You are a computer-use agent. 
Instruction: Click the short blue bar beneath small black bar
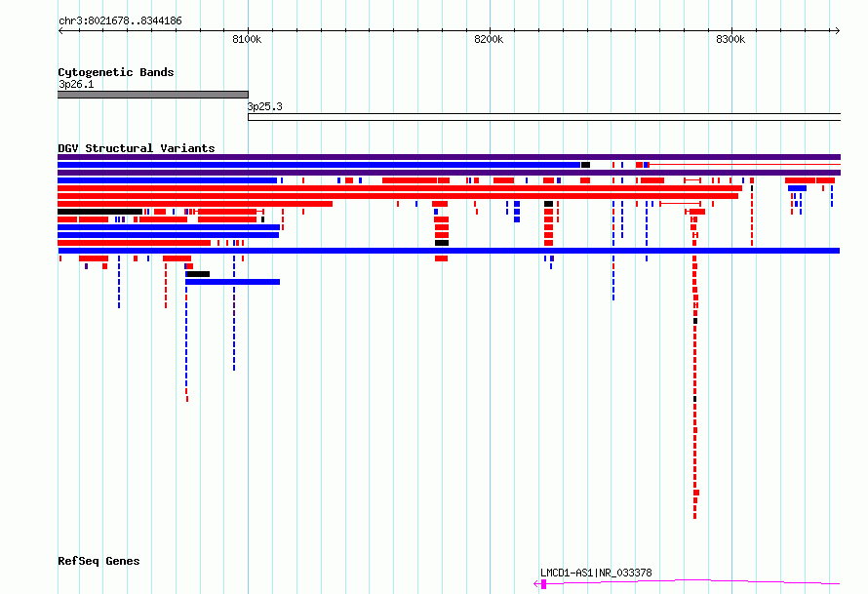(x=232, y=282)
